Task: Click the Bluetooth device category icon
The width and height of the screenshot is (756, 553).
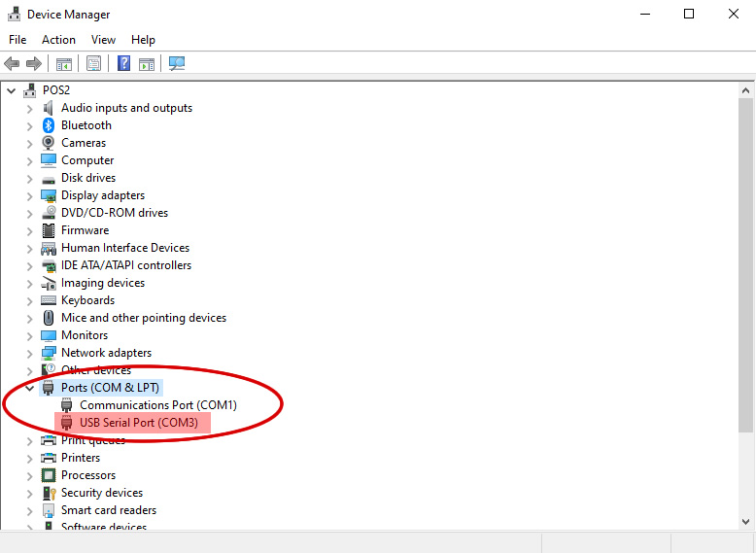Action: tap(49, 125)
